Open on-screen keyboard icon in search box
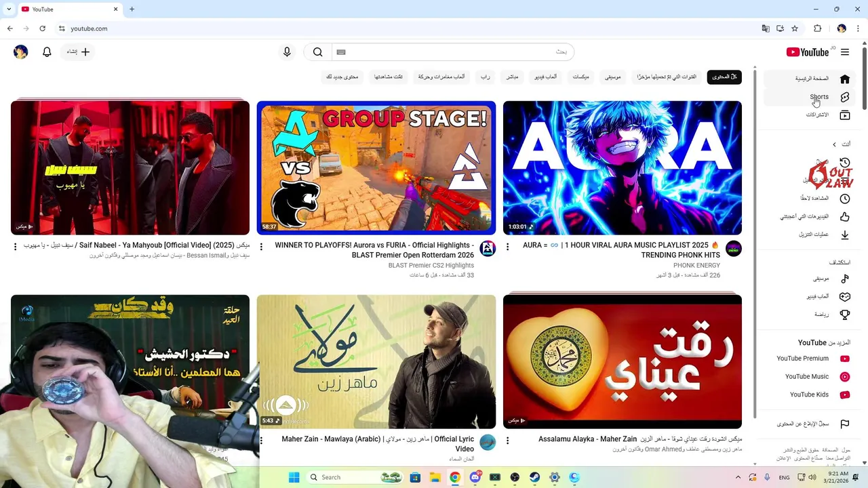This screenshot has height=488, width=868. [x=341, y=52]
